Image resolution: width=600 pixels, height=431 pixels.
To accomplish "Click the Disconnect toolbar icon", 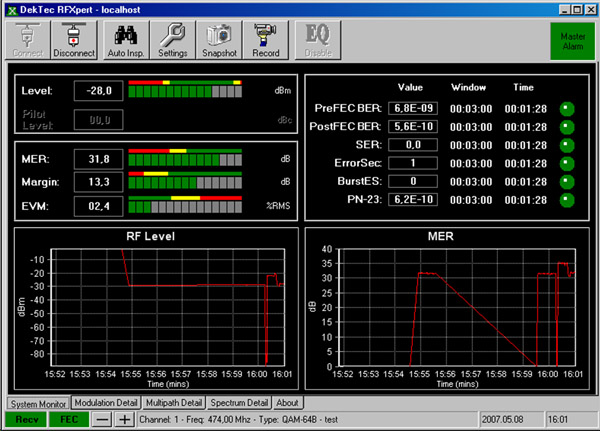I will [x=73, y=40].
